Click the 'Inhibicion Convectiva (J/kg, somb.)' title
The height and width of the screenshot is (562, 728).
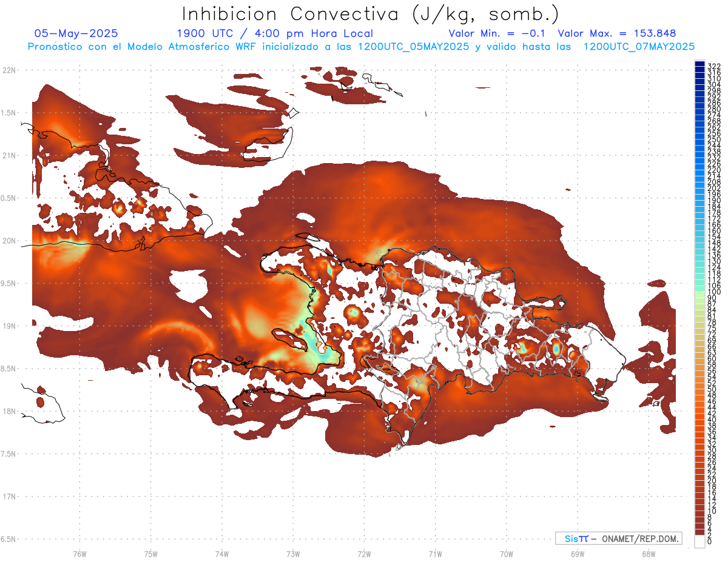tap(370, 14)
